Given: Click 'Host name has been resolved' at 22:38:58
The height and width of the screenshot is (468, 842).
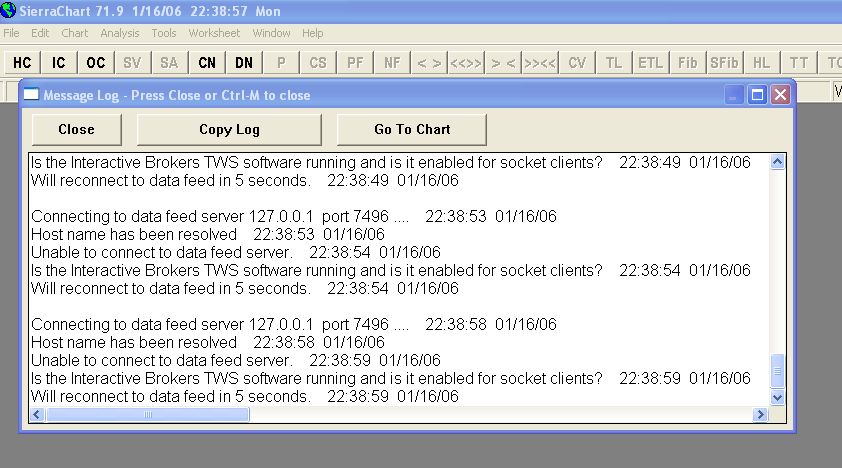Looking at the screenshot, I should pyautogui.click(x=208, y=342).
